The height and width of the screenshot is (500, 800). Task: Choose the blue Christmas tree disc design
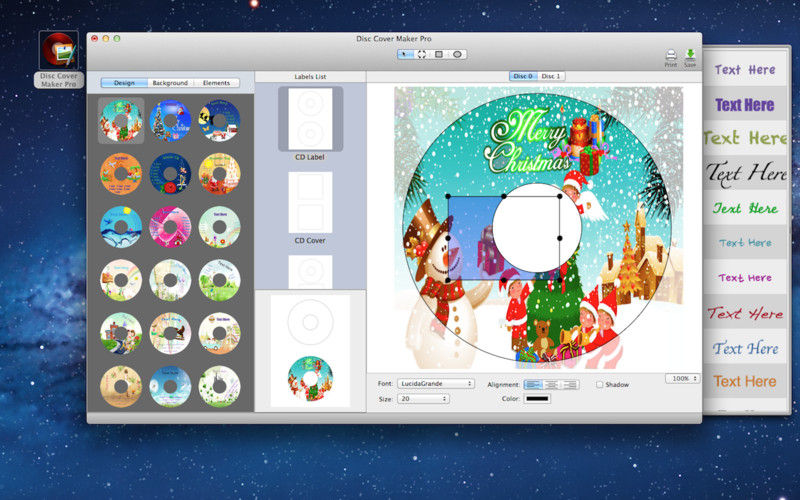pos(170,120)
